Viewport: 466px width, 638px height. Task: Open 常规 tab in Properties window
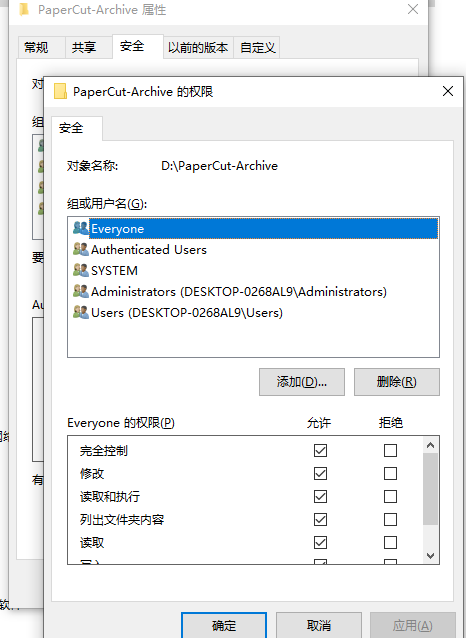pos(42,48)
